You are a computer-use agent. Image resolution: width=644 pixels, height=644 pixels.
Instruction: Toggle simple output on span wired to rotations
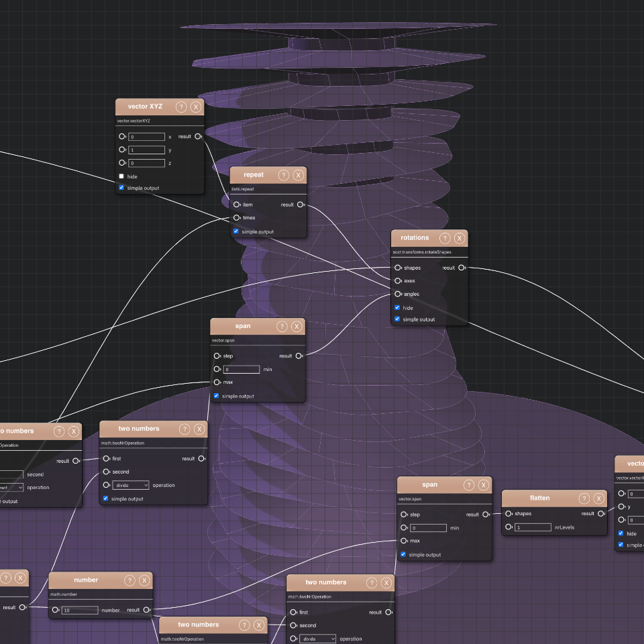[217, 396]
